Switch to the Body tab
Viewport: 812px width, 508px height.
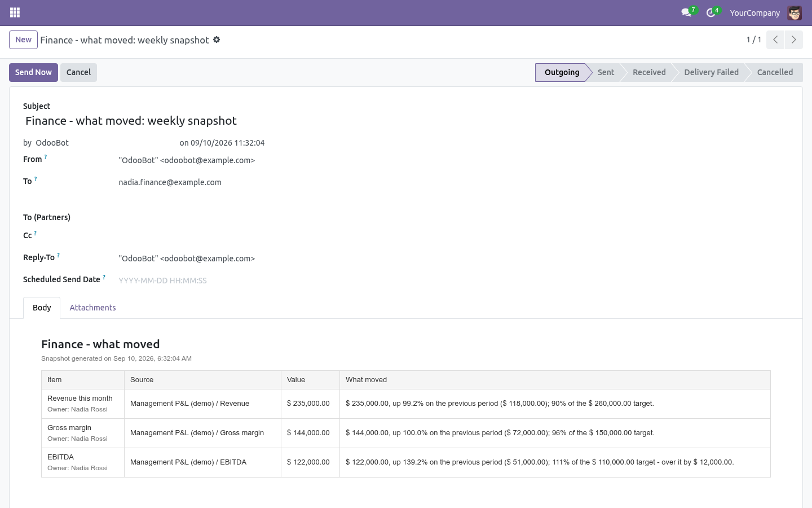(x=42, y=308)
